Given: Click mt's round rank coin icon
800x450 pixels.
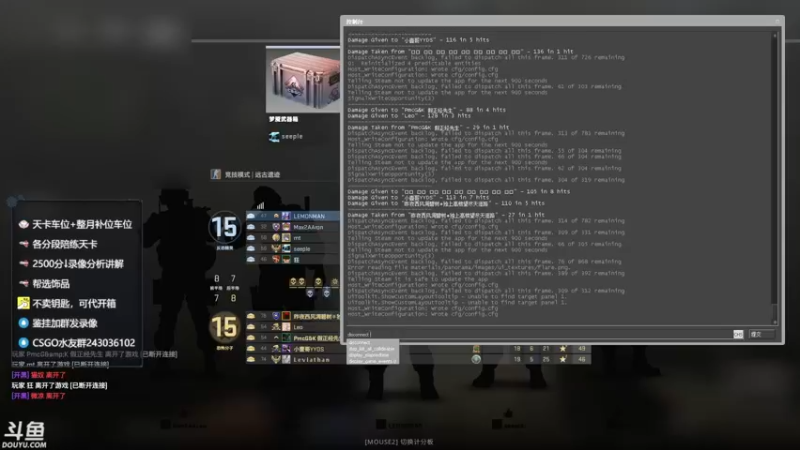Looking at the screenshot, I should click(276, 238).
